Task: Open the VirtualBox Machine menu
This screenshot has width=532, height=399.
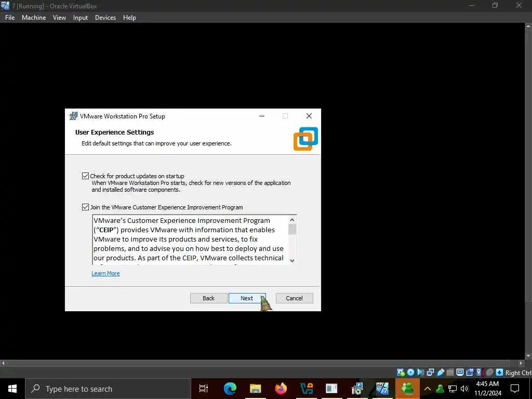Action: click(34, 18)
